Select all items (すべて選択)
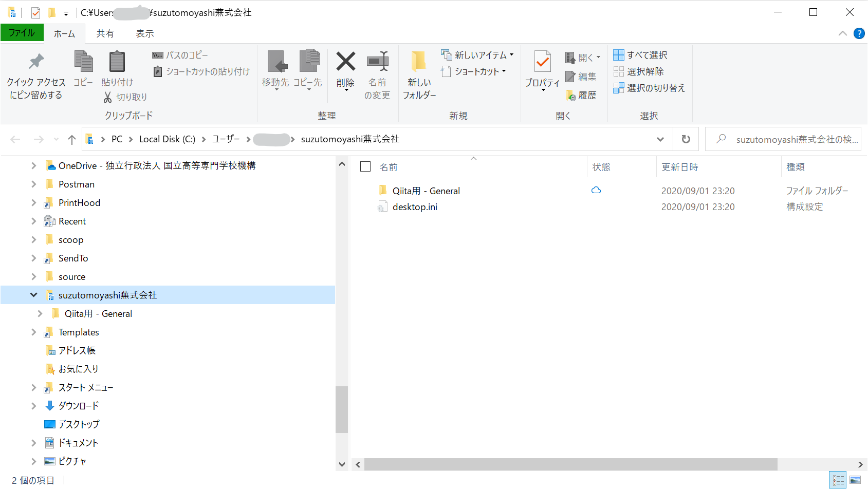Screen dimensions: 868x489 [x=640, y=55]
